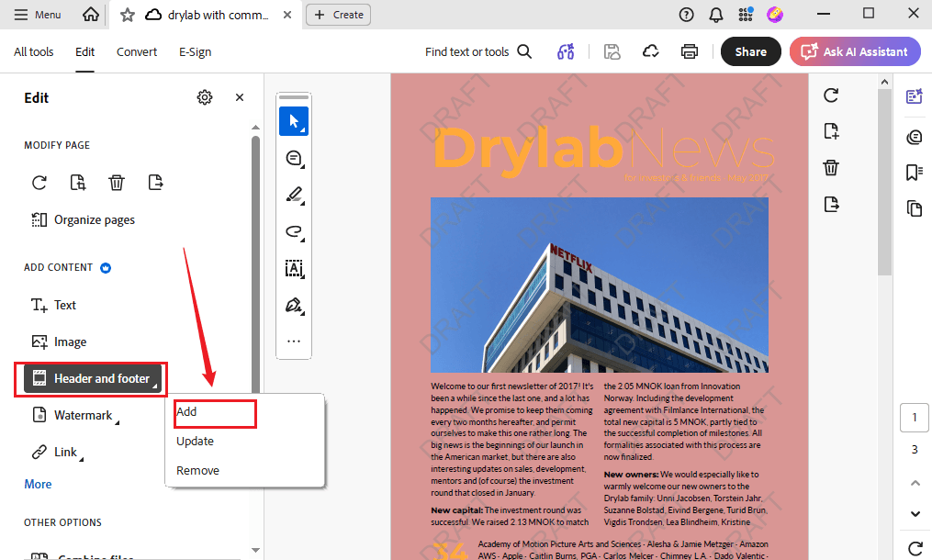The width and height of the screenshot is (932, 560).
Task: Switch to All tools tab
Action: [34, 51]
